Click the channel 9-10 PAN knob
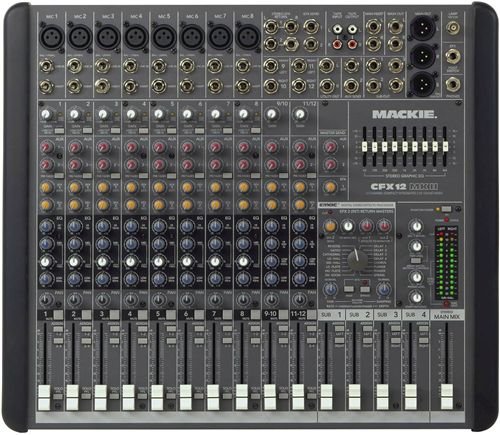 tap(271, 300)
